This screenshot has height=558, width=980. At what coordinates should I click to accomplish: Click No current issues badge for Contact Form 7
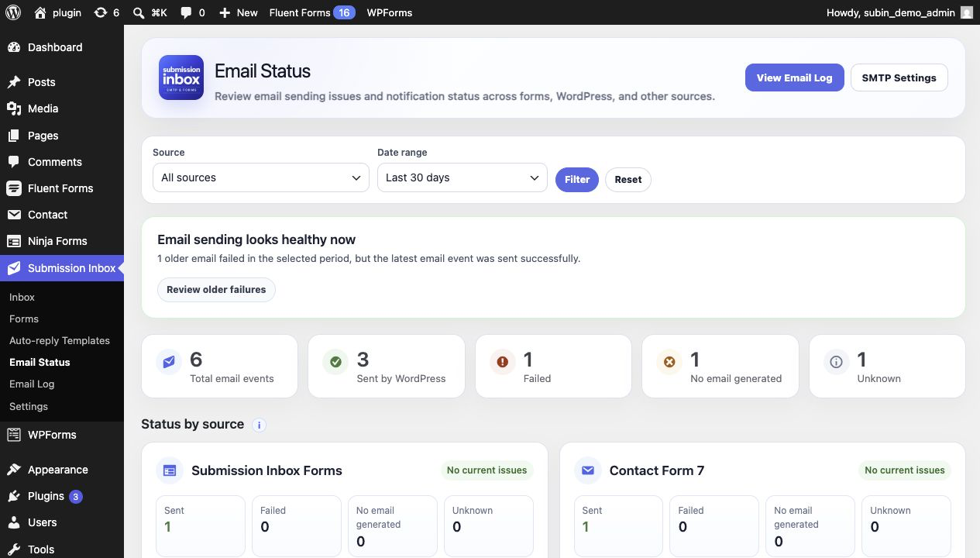tap(905, 470)
